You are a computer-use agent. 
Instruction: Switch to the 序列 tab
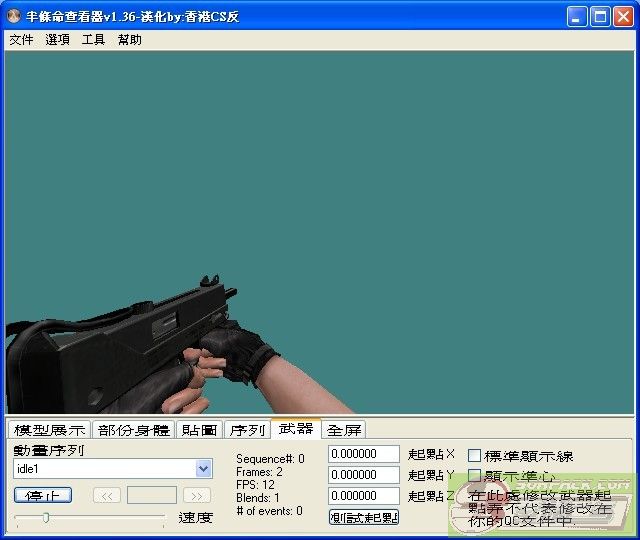tap(247, 430)
